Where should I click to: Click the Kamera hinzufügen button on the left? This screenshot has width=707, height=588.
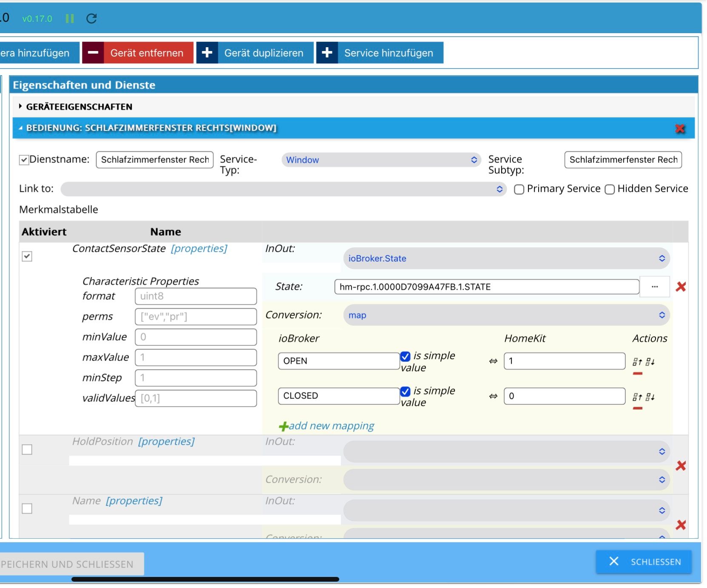[x=39, y=53]
